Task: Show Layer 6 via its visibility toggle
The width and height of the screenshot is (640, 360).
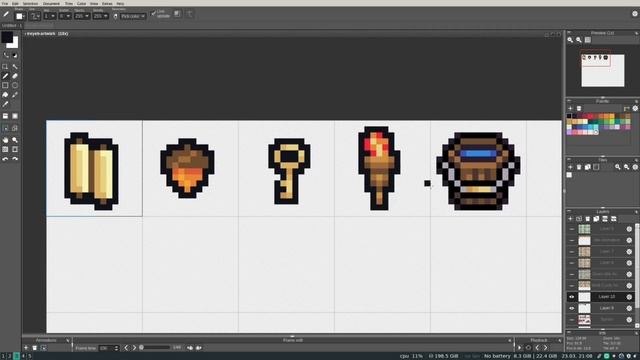Action: (x=571, y=263)
